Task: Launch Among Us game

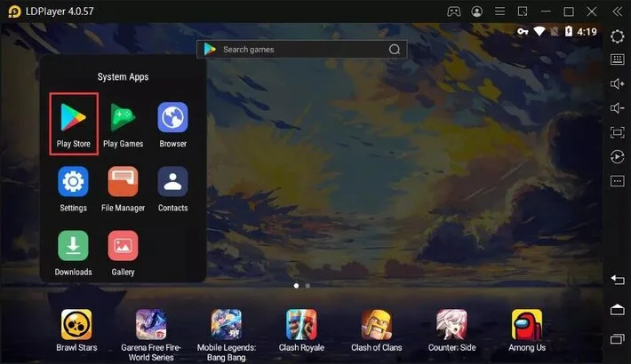Action: (527, 324)
